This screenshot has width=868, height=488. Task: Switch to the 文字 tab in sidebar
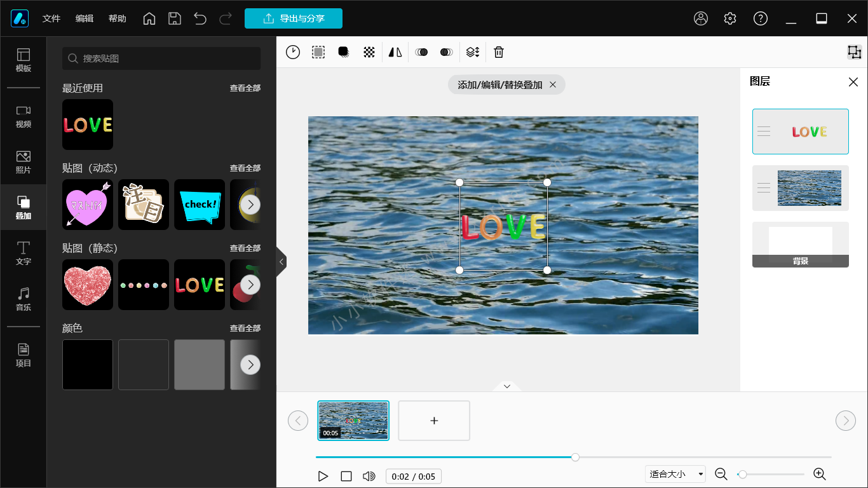24,253
